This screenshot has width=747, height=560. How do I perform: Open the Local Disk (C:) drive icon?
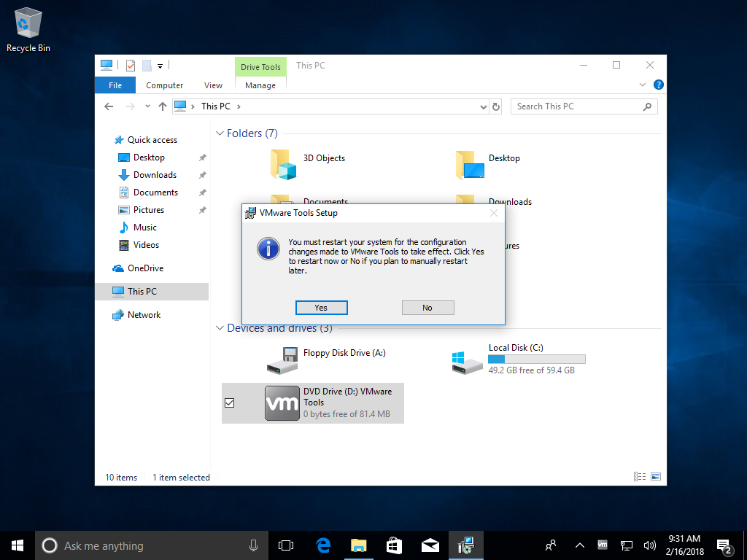click(x=467, y=360)
